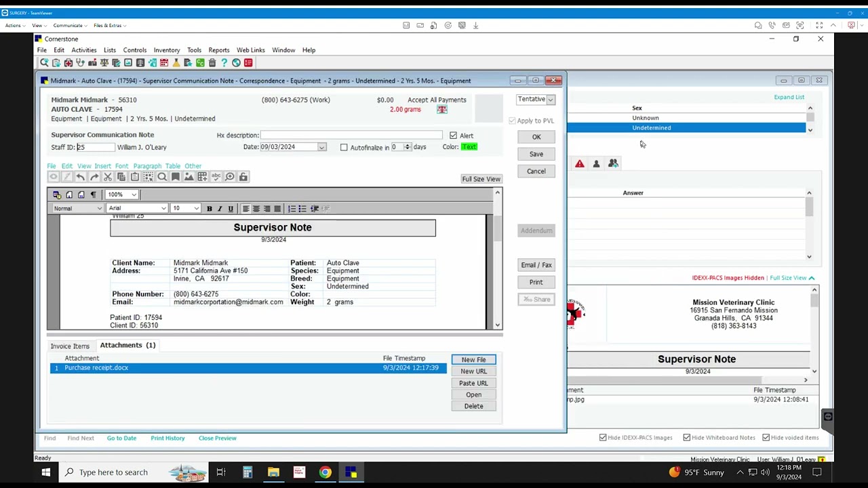Open the Tentative status dropdown
This screenshot has height=488, width=868.
551,100
